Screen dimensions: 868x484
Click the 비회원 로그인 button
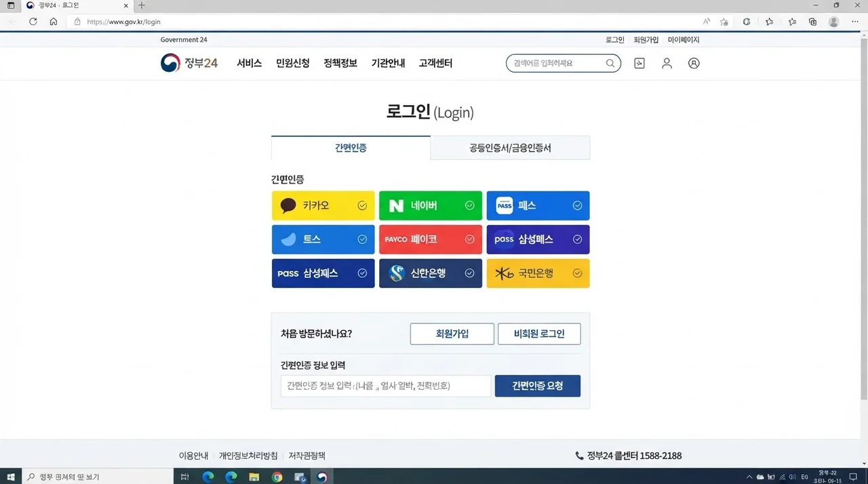coord(539,334)
